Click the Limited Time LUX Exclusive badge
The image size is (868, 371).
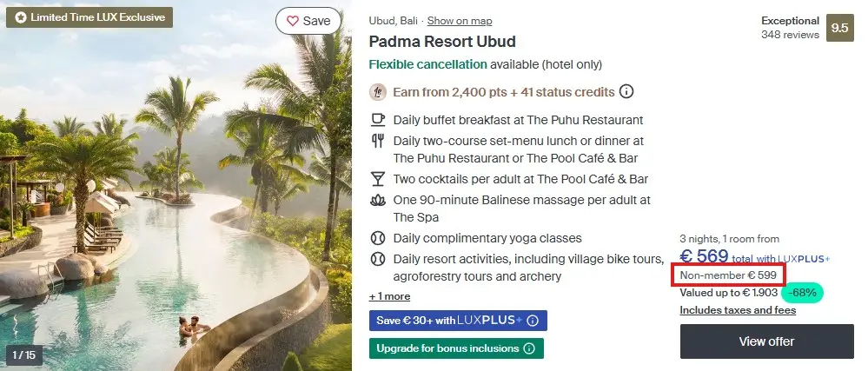[89, 17]
